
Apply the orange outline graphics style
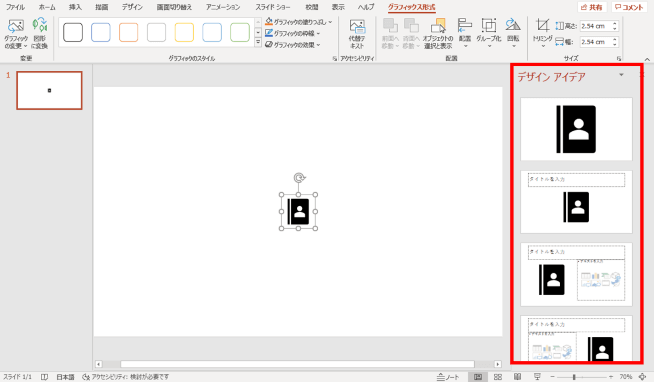(128, 33)
